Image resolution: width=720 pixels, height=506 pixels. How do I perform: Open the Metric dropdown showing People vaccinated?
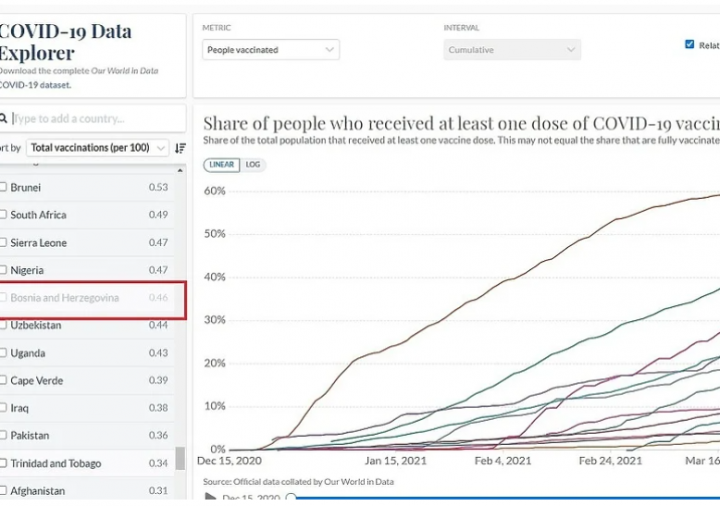tap(270, 50)
